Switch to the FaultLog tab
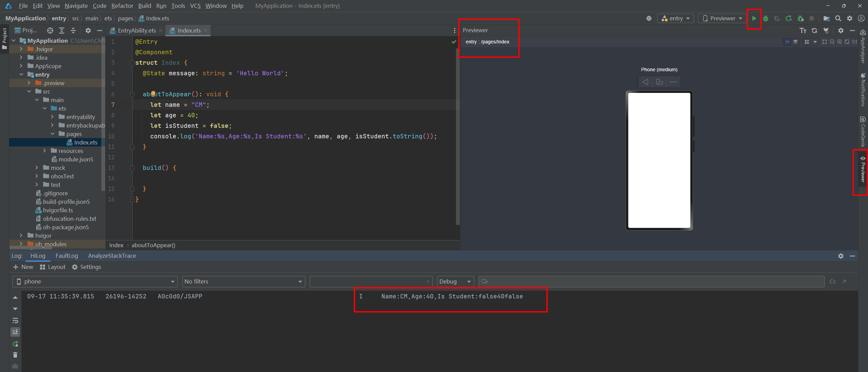The height and width of the screenshot is (372, 868). 66,256
